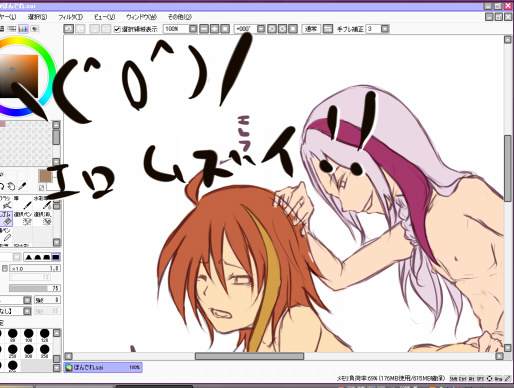Open the zoom level dropdown arrow
514x388 pixels.
coord(193,29)
